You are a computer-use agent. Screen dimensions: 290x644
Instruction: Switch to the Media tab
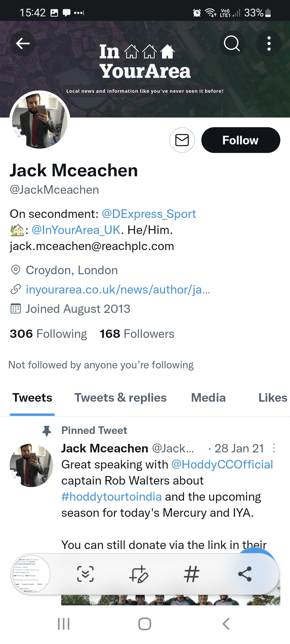[208, 398]
